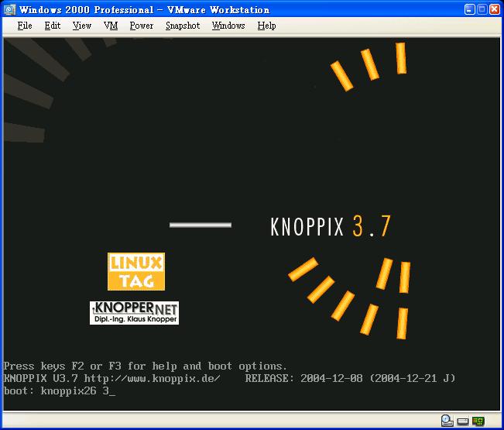Screen dimensions: 504x430
Task: Click the CD-ROM device status icon
Action: coord(447,421)
